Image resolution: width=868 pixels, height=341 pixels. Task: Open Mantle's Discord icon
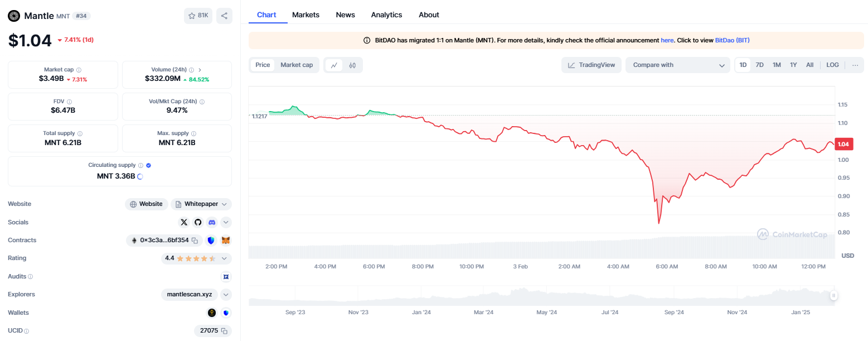tap(212, 222)
